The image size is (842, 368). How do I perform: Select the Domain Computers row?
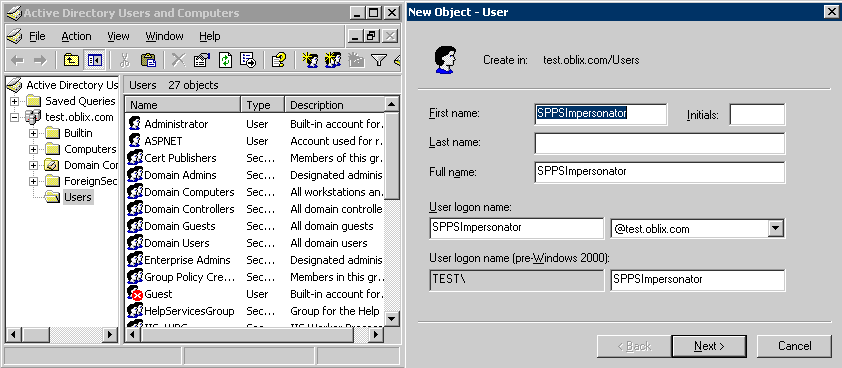(255, 192)
